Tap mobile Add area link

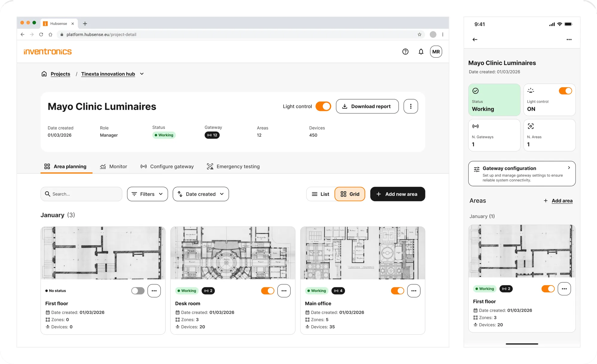562,201
